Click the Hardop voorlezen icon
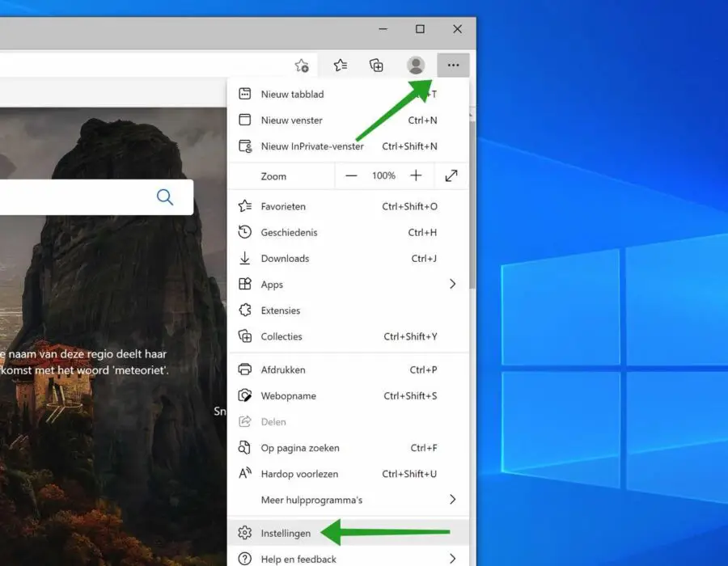This screenshot has height=566, width=728. pyautogui.click(x=245, y=473)
